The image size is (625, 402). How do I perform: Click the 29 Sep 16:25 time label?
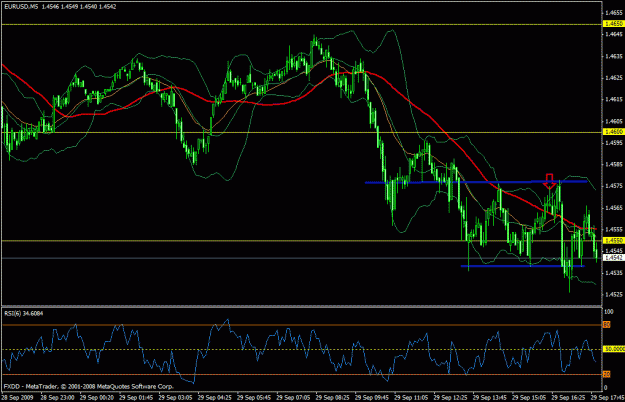point(568,398)
